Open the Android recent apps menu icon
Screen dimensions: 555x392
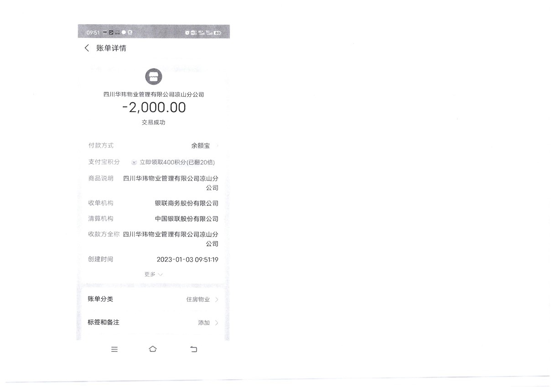point(114,349)
